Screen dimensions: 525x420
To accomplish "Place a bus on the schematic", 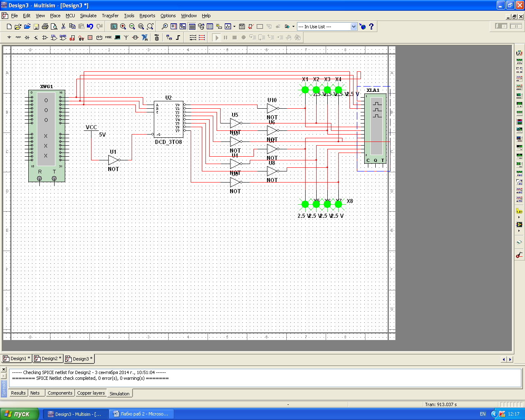I will point(178,37).
